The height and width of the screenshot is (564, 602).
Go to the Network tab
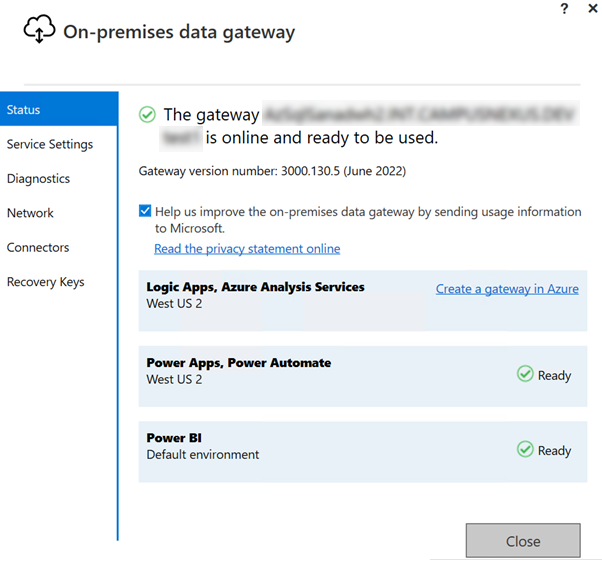[x=30, y=213]
